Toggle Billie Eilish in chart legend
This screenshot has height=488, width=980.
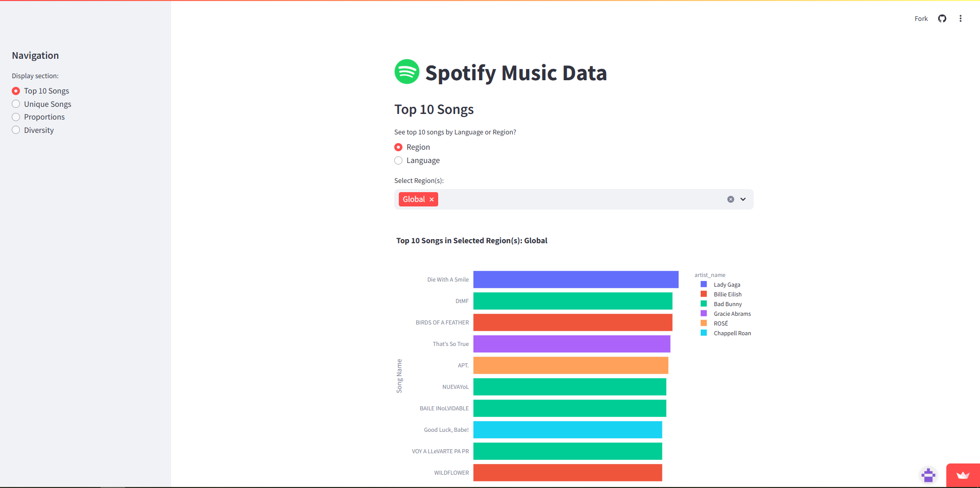727,294
